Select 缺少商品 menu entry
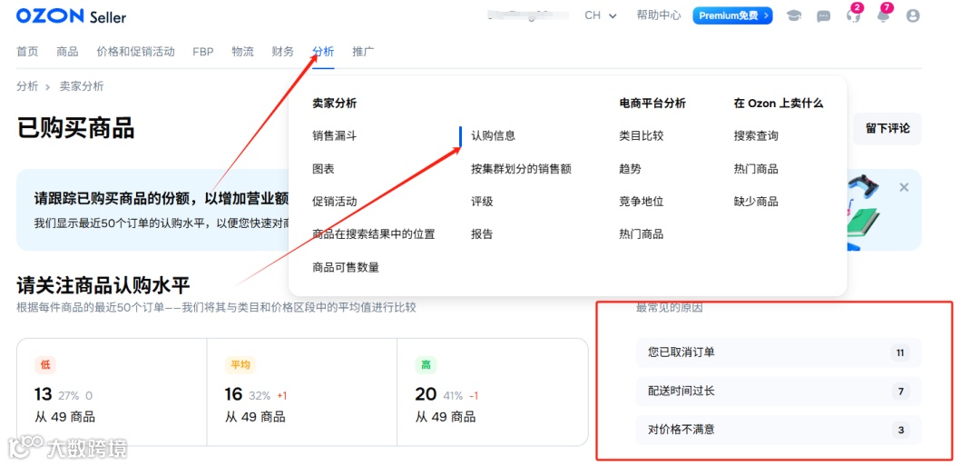This screenshot has height=466, width=980. click(x=756, y=202)
